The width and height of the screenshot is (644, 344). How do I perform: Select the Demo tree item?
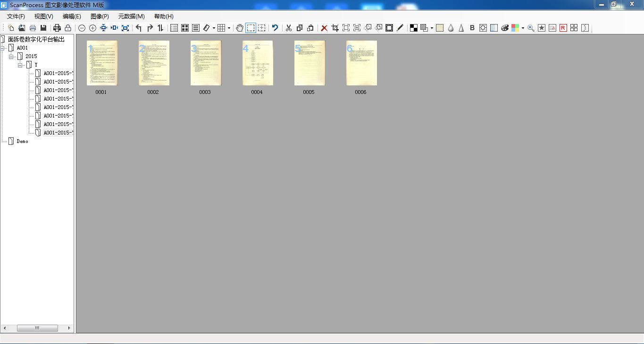pos(22,141)
